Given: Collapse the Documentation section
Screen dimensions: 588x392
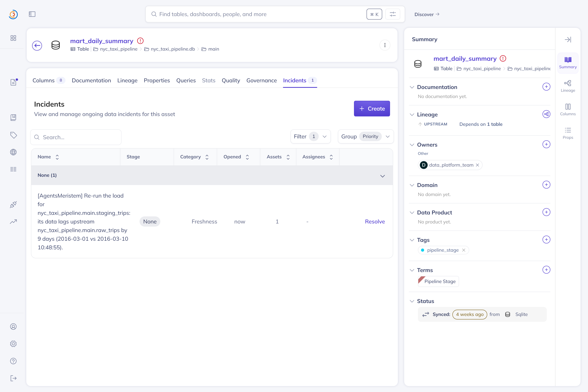Looking at the screenshot, I should [412, 87].
